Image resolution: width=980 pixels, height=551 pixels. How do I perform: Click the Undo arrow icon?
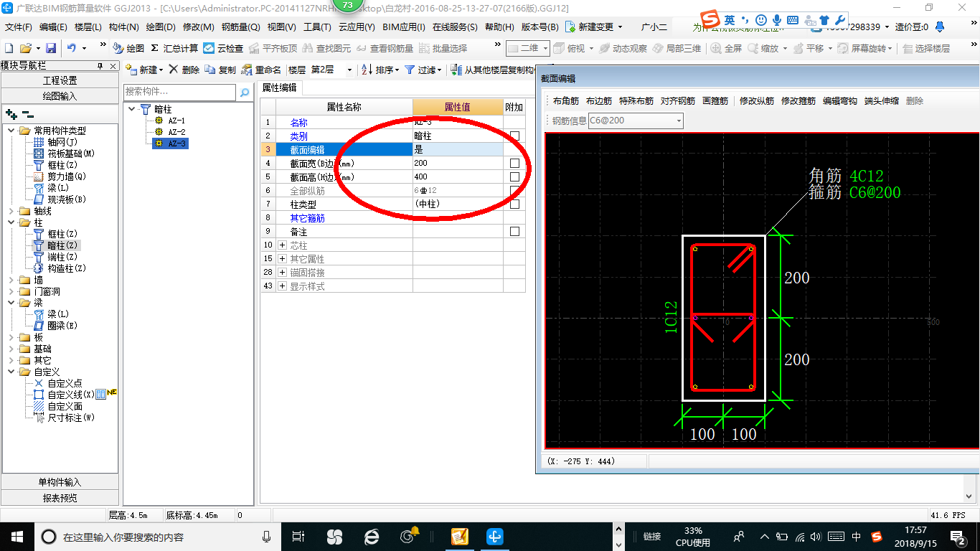[72, 48]
